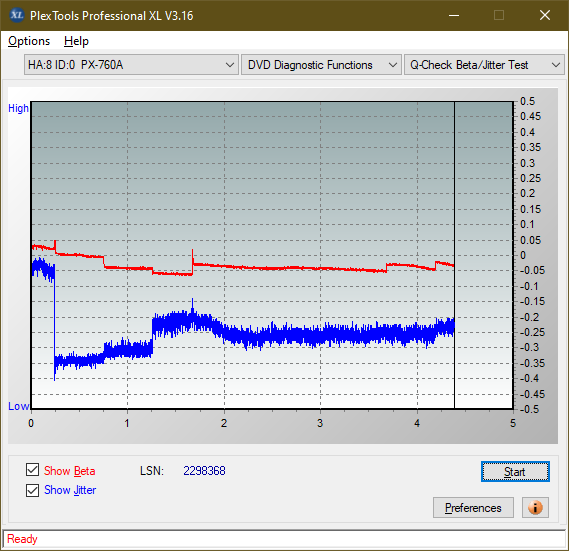Click the LSN: label
The image size is (569, 551).
pos(152,471)
